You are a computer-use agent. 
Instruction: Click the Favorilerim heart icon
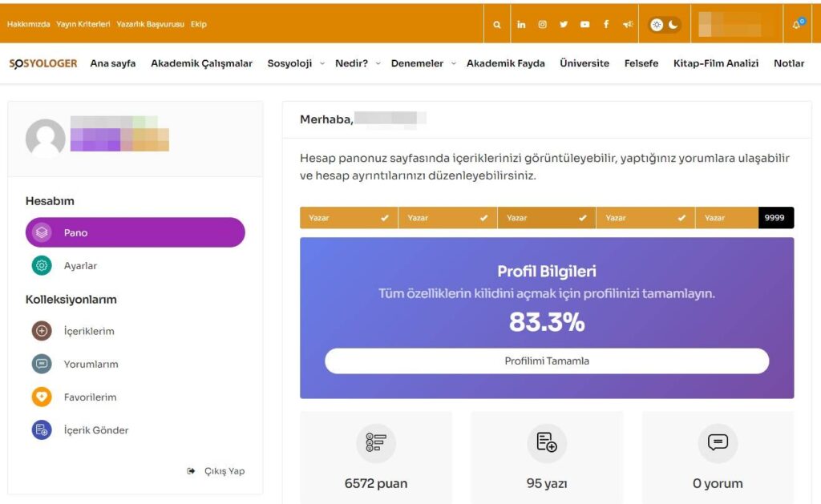[42, 397]
